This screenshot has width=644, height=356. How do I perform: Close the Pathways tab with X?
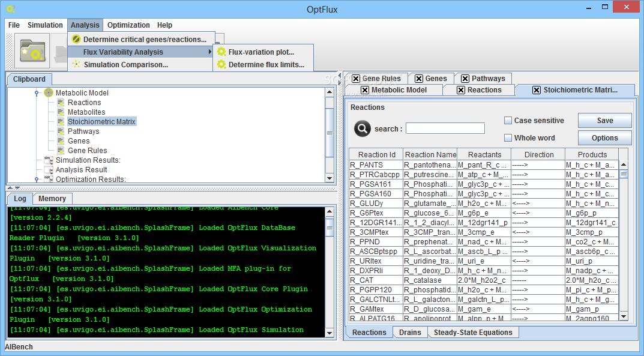pos(465,79)
